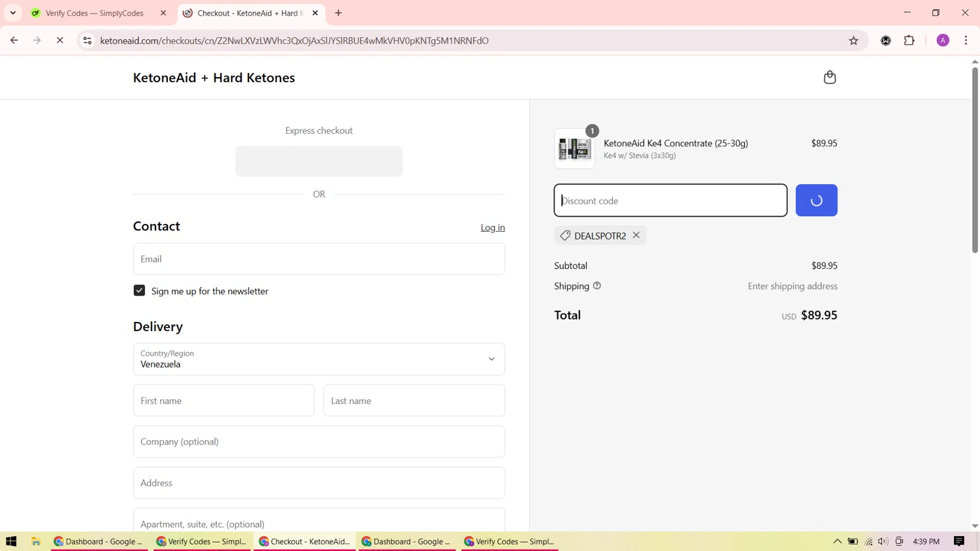Remove the DEALSPOTR2 discount code
This screenshot has width=980, height=551.
coord(636,235)
